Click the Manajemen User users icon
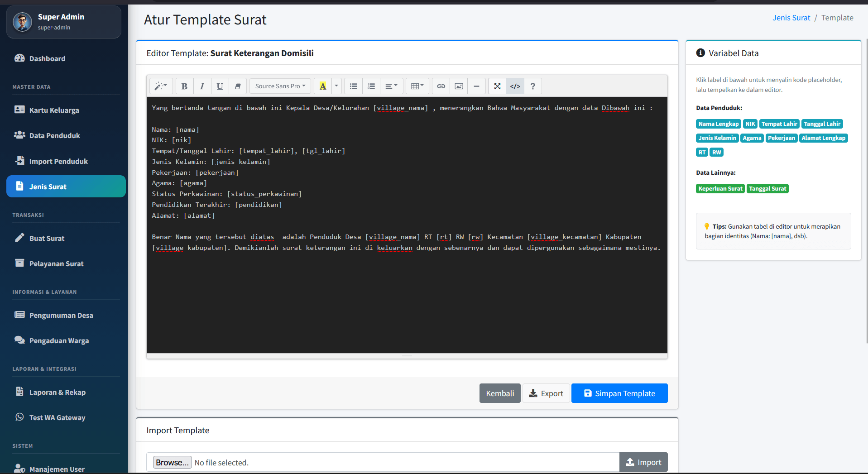Screen dimensions: 868x474 [x=19, y=469]
